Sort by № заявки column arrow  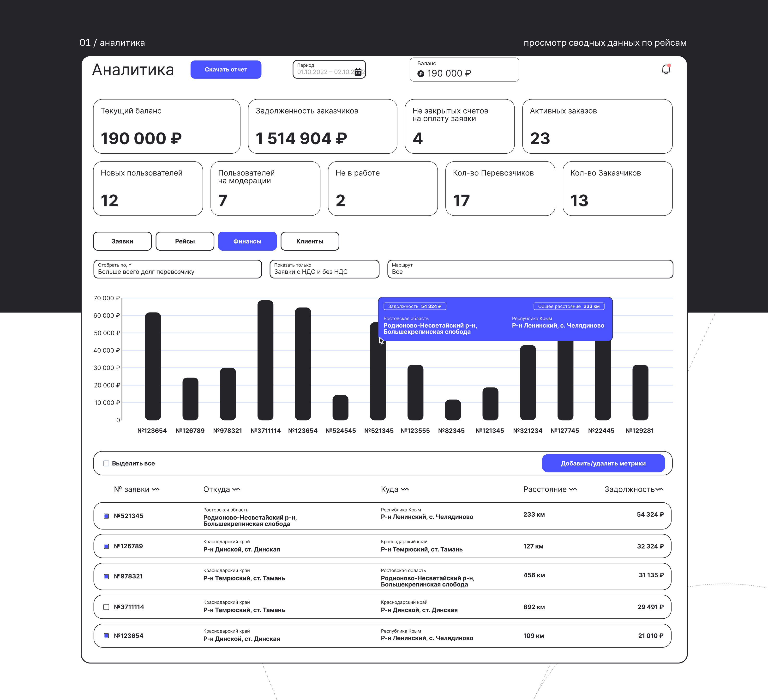[156, 489]
